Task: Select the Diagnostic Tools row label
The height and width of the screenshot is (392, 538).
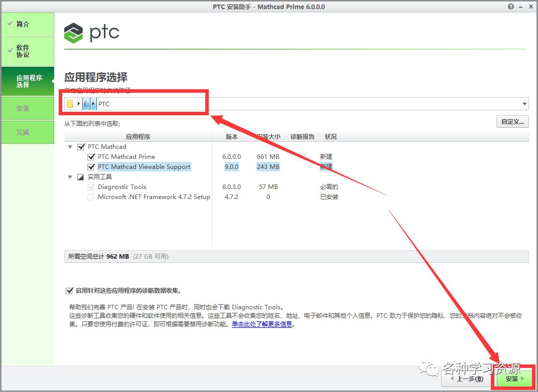Action: [122, 187]
